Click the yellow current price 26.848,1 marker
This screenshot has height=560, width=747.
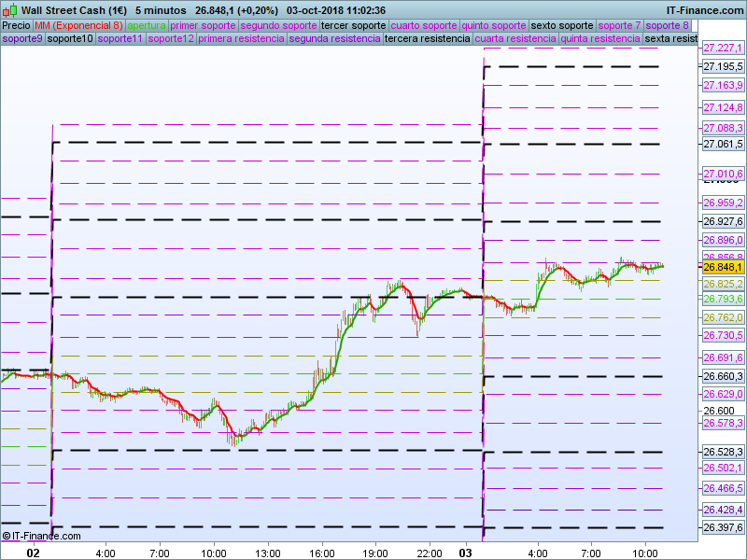722,267
